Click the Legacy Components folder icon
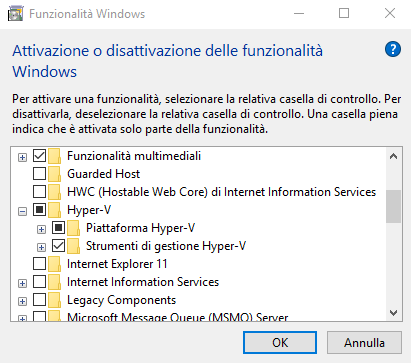This screenshot has width=411, height=363. coord(55,300)
